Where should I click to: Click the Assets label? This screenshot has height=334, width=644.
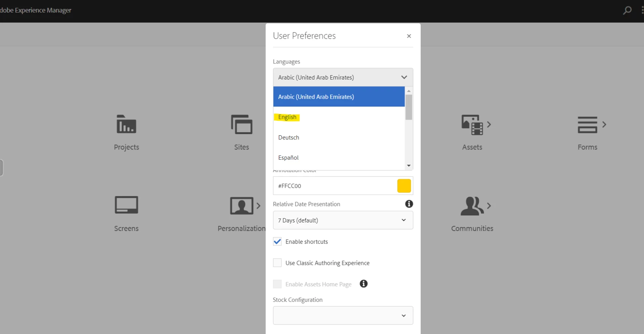[472, 147]
